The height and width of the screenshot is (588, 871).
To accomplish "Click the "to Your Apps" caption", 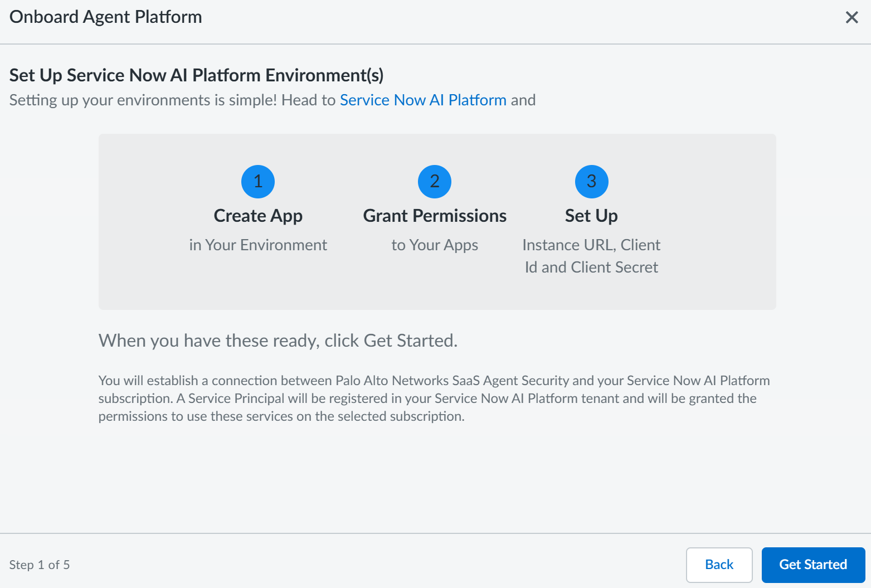I will click(x=435, y=245).
